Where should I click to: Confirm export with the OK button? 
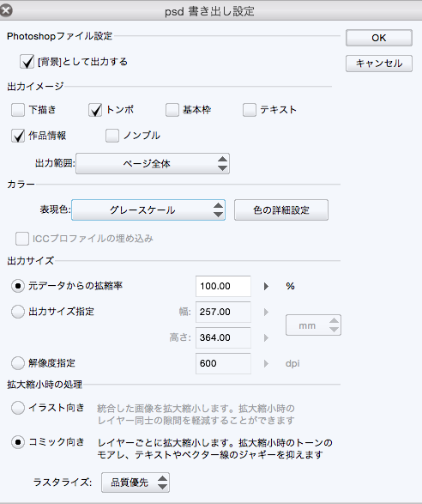pos(379,38)
